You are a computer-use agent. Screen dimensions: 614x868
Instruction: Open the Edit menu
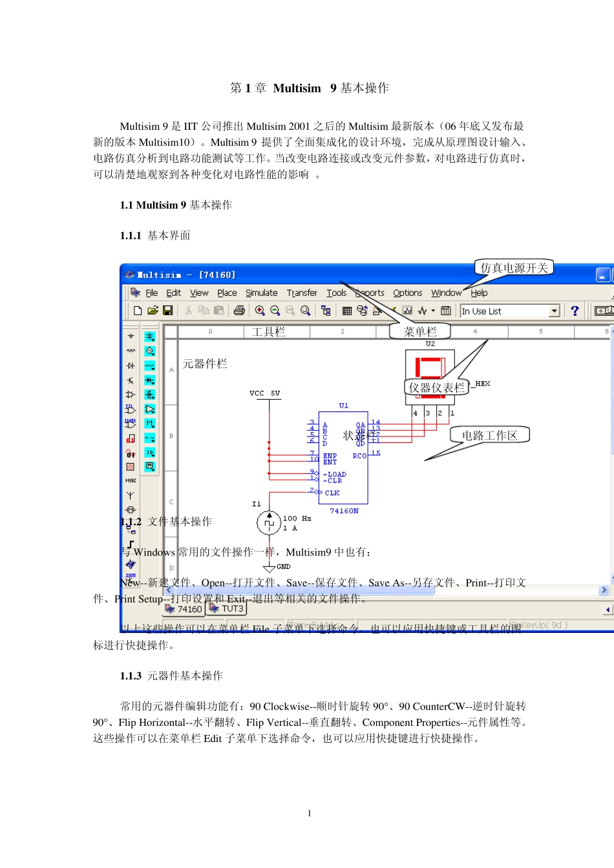pyautogui.click(x=173, y=293)
